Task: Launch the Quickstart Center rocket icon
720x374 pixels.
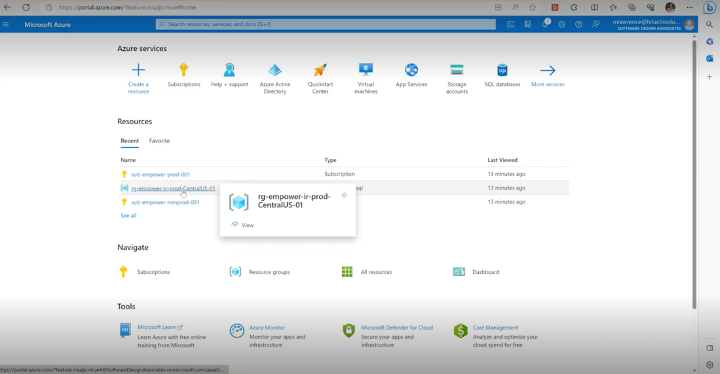Action: pyautogui.click(x=320, y=70)
